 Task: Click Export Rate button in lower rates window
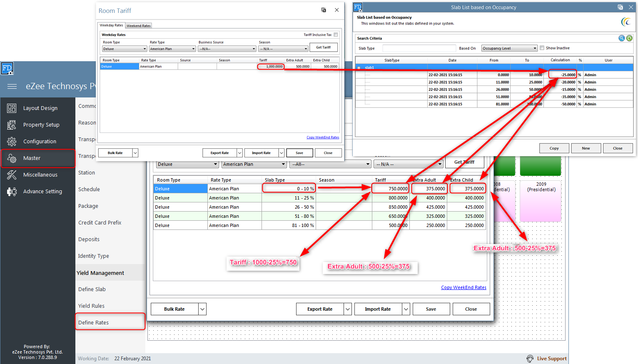click(320, 309)
